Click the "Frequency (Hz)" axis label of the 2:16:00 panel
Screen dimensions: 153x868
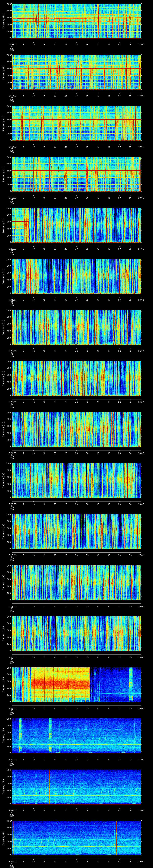tap(3, 21)
